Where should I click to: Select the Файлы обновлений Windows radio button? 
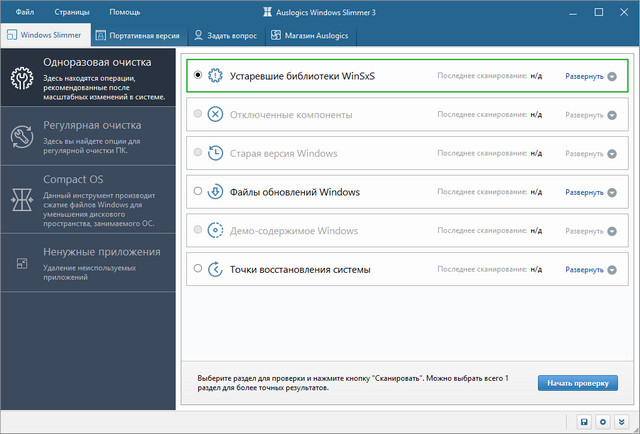coord(198,192)
